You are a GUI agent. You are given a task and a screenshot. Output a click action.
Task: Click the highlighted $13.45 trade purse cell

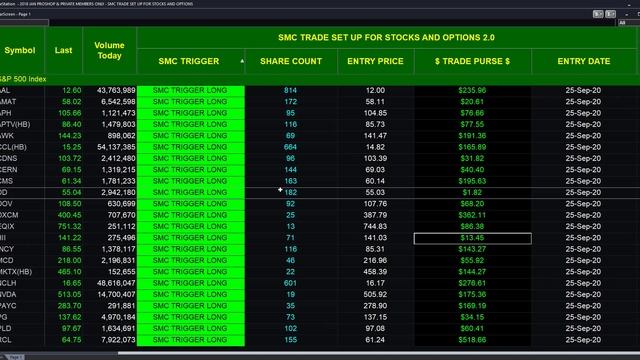(473, 238)
